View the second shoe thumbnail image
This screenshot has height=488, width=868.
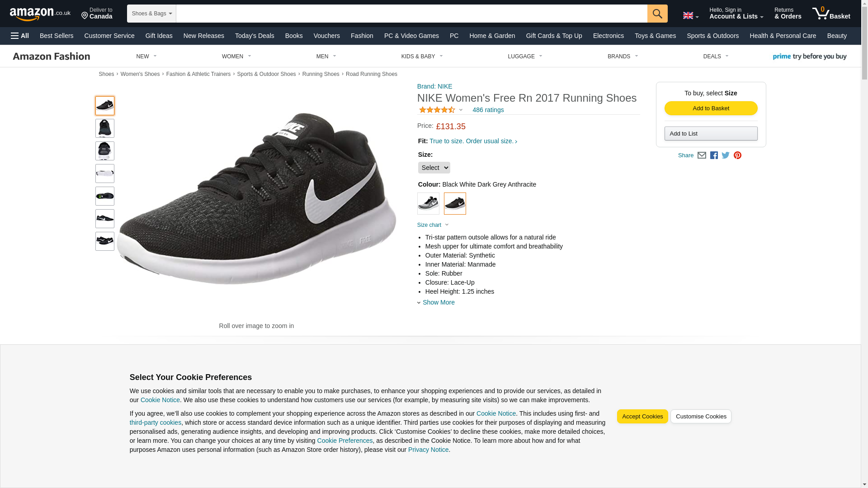pos(105,128)
